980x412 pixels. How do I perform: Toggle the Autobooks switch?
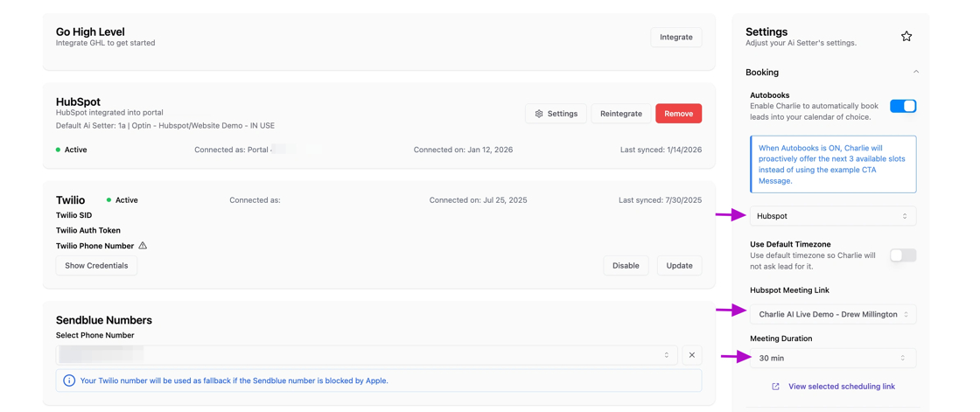point(903,106)
